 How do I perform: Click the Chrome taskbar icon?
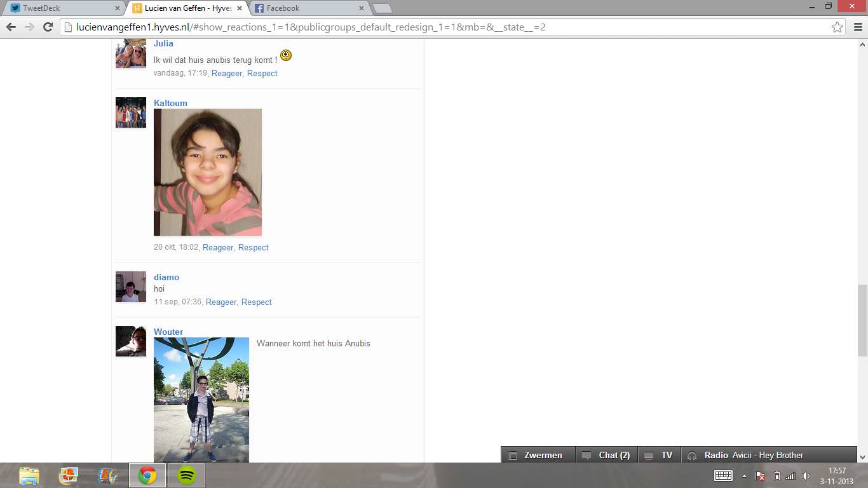[x=147, y=475]
